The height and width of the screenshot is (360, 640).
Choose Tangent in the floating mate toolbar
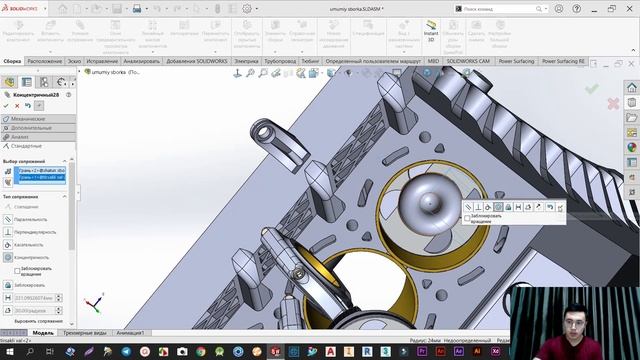[488, 207]
